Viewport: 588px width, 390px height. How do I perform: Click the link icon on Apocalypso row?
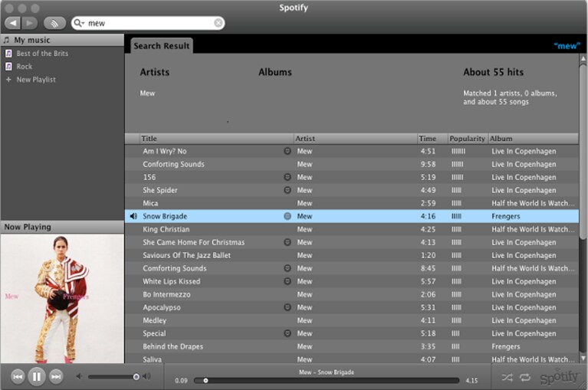[287, 307]
